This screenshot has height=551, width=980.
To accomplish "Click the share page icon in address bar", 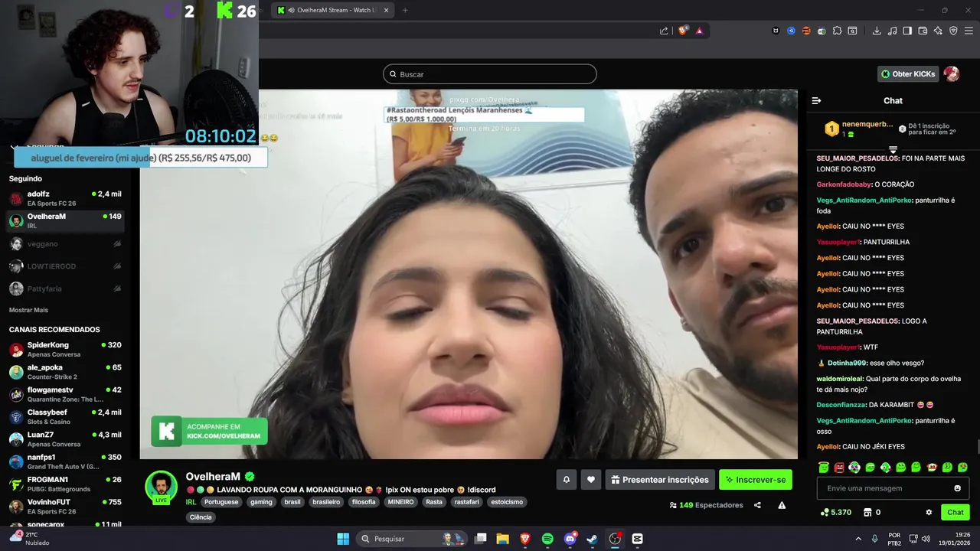I will click(664, 31).
